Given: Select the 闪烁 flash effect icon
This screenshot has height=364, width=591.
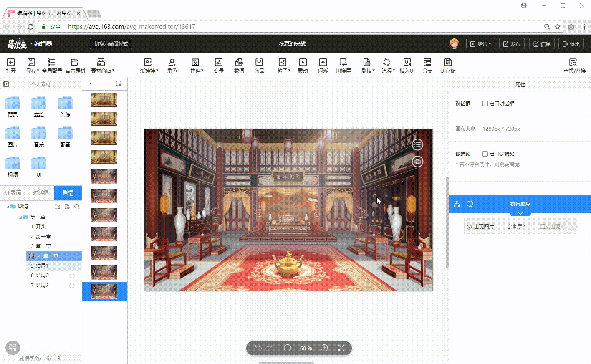Looking at the screenshot, I should click(x=323, y=66).
